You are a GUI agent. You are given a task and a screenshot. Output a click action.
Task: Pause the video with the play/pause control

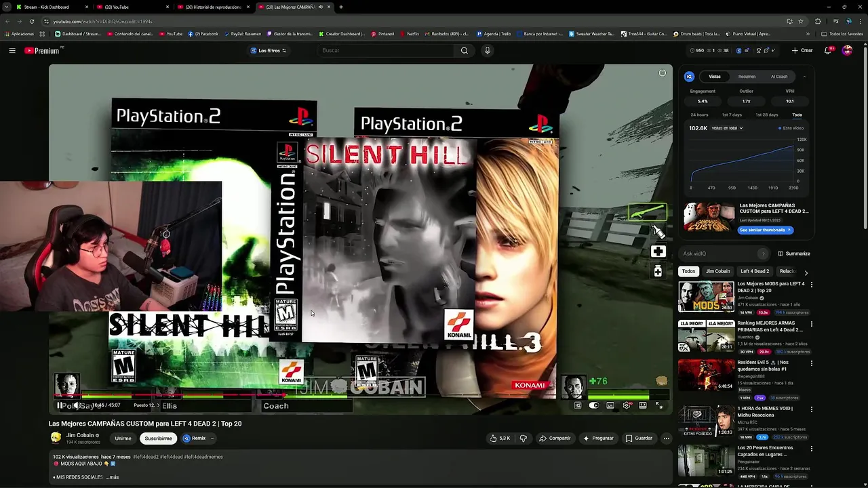(x=60, y=405)
